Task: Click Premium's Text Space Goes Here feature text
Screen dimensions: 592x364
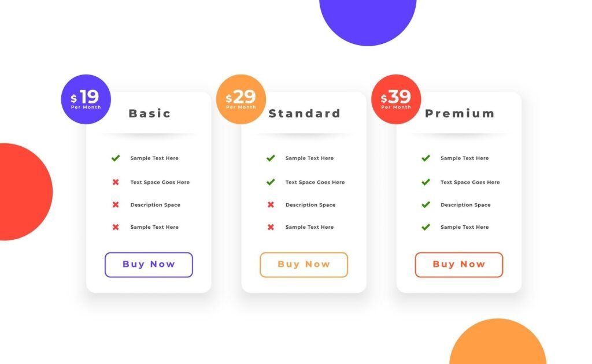Action: (x=470, y=182)
